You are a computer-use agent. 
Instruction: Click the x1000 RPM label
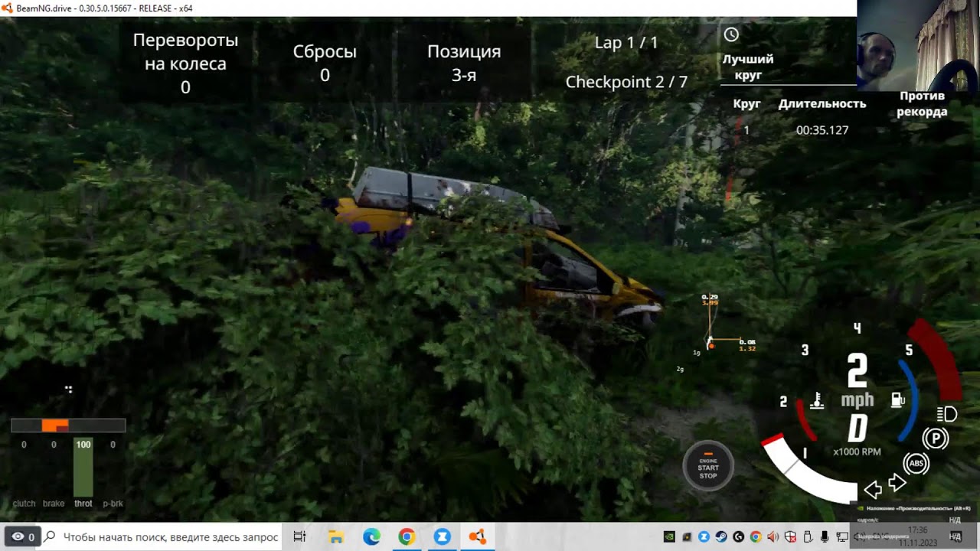click(857, 452)
